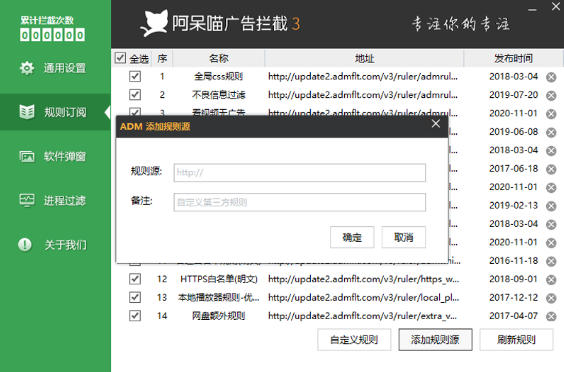Click the 地址 column header
Image resolution: width=564 pixels, height=372 pixels.
point(364,58)
